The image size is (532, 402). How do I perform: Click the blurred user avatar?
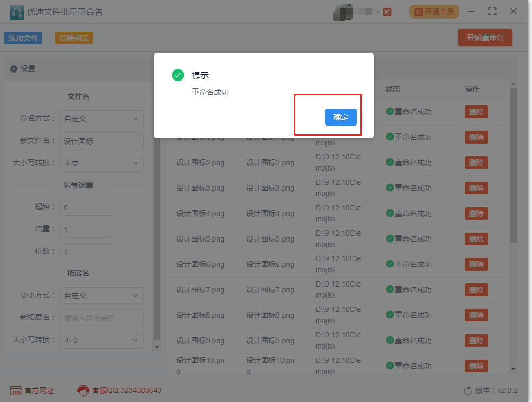[x=342, y=12]
